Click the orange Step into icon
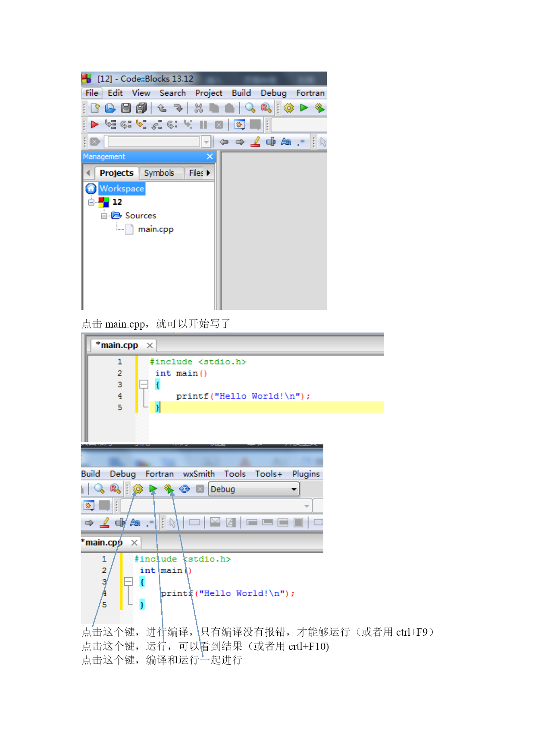 141,125
